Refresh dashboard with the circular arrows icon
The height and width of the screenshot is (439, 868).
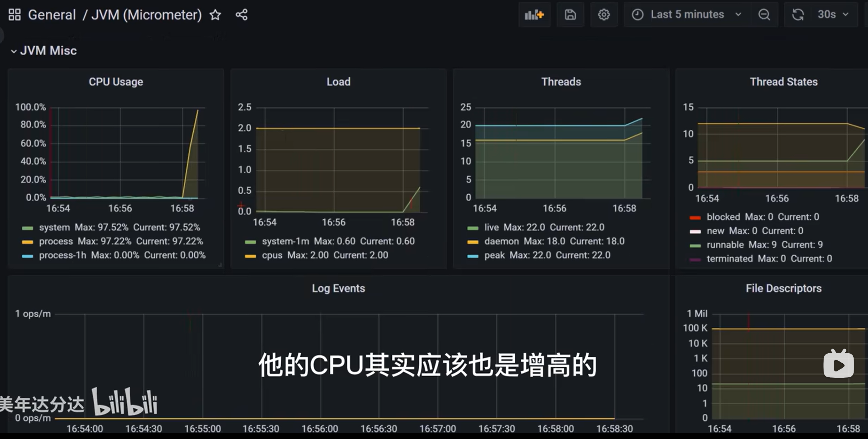[x=798, y=14]
